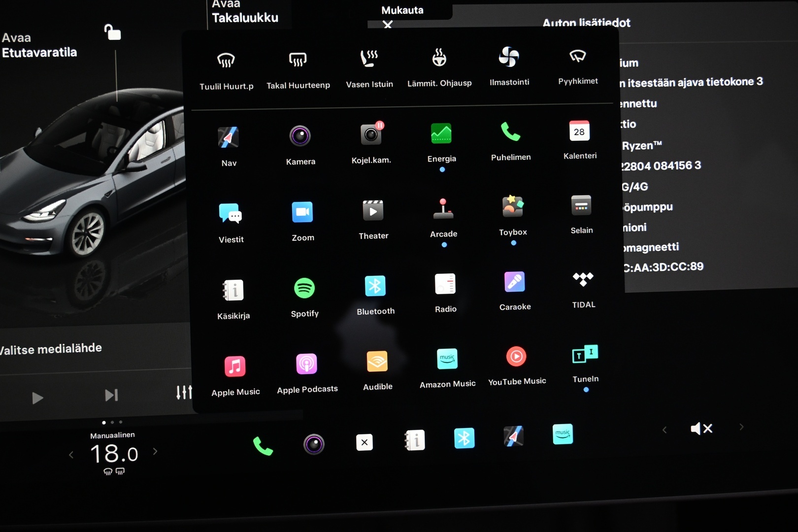Image resolution: width=798 pixels, height=532 pixels.
Task: Tap the Valitse medialähde media source
Action: [x=51, y=349]
